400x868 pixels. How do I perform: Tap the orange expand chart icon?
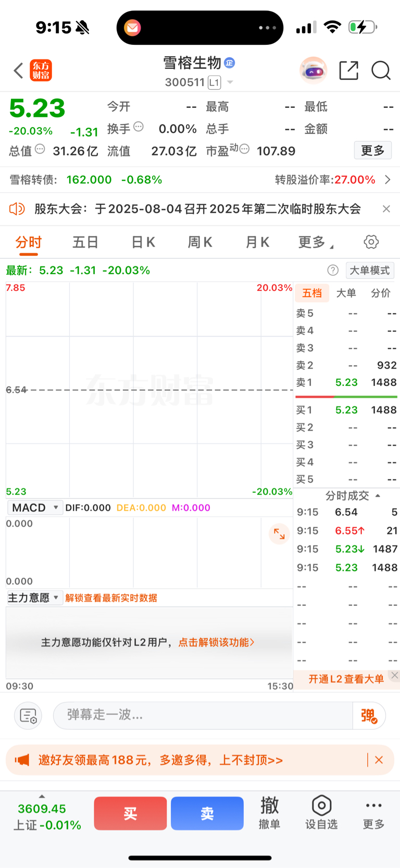279,534
